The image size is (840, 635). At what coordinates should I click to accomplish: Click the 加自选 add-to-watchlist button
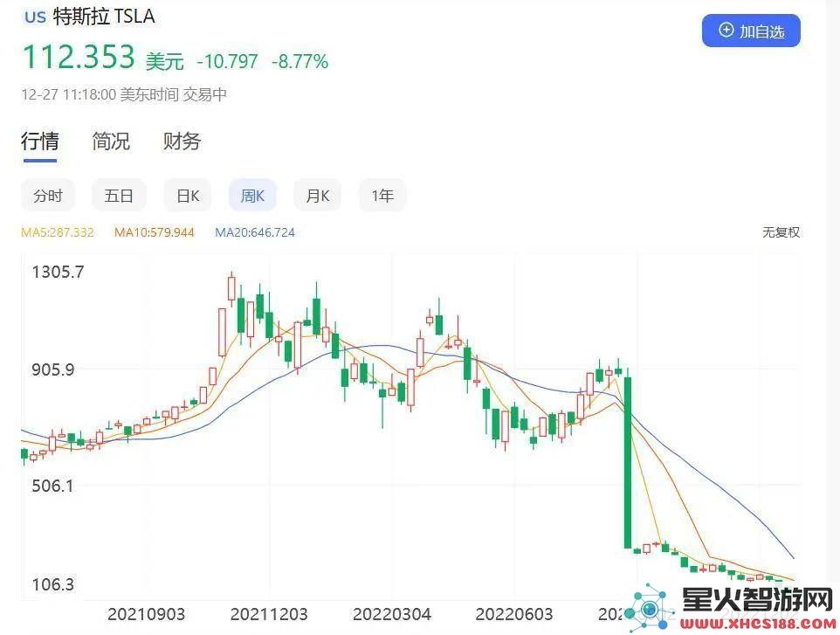click(751, 31)
